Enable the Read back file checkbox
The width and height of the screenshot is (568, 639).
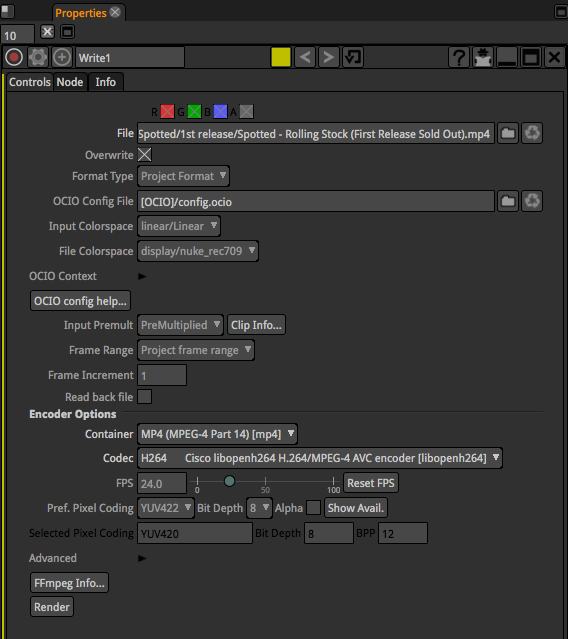pyautogui.click(x=145, y=397)
